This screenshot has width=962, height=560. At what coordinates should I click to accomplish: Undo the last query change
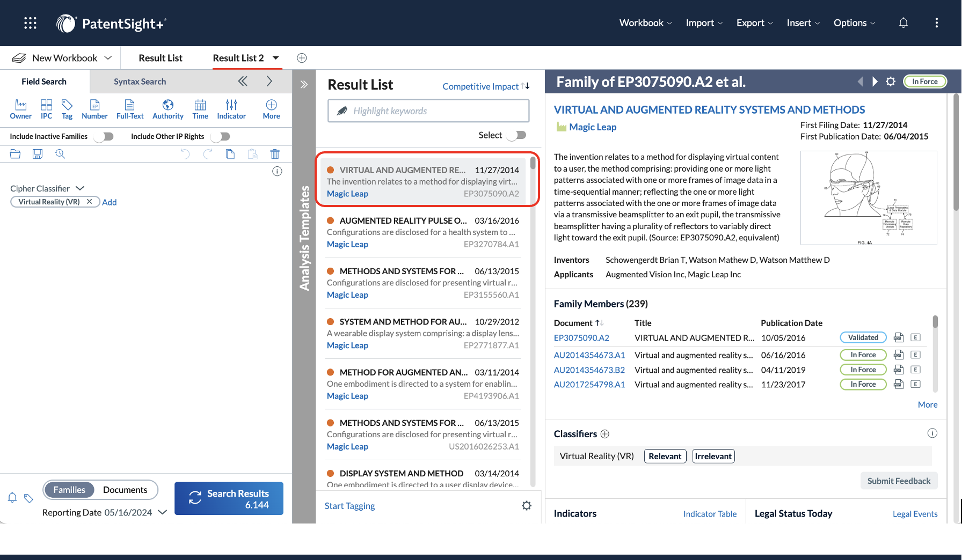(185, 154)
